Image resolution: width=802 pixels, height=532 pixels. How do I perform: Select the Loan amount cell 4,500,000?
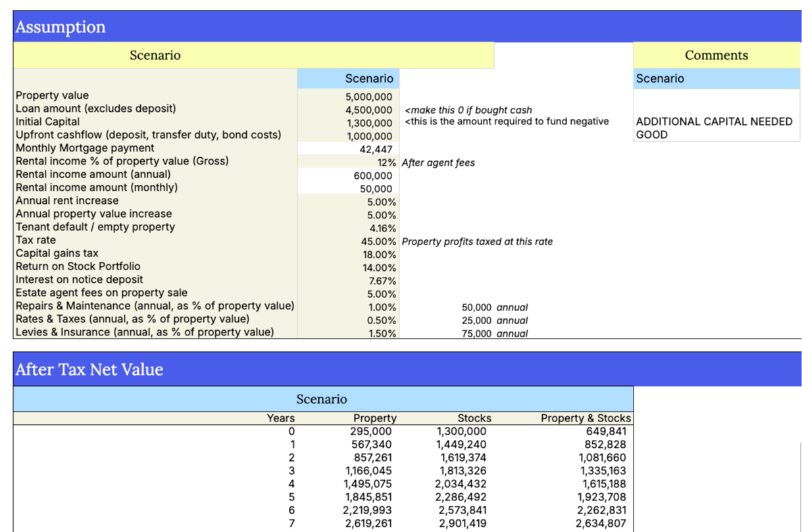click(349, 110)
